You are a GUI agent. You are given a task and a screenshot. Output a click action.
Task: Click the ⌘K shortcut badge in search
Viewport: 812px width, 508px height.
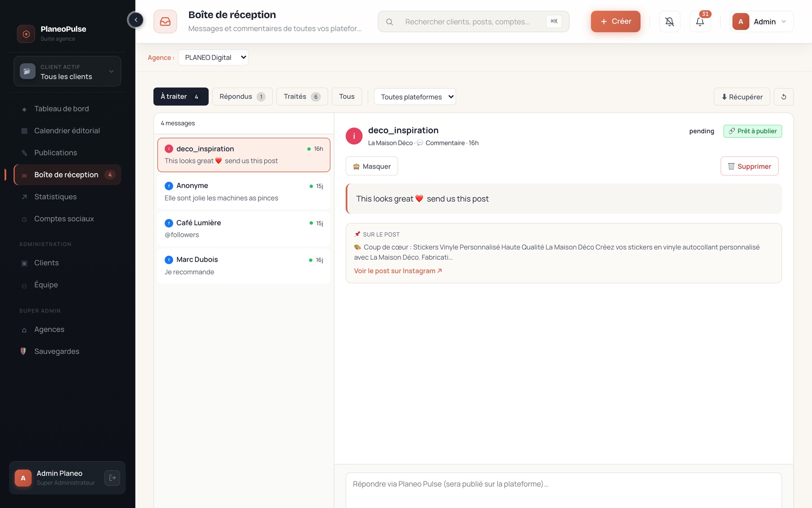point(554,21)
